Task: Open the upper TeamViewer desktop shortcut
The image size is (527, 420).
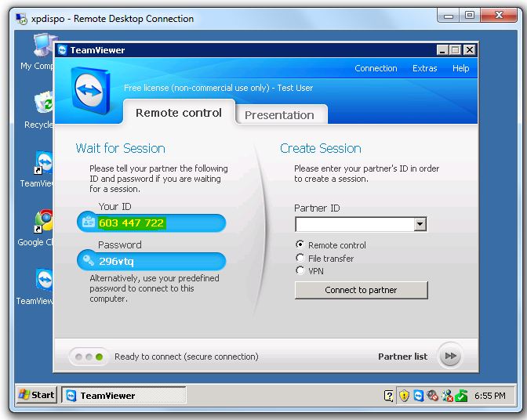Action: tap(40, 169)
